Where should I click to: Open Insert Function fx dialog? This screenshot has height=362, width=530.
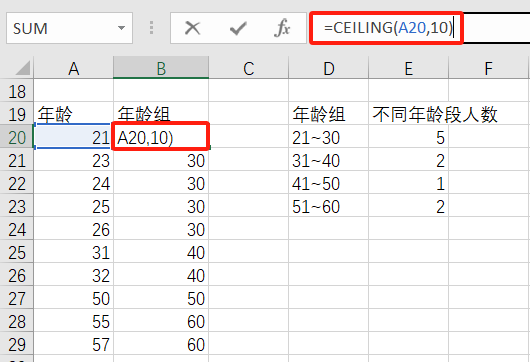(283, 28)
